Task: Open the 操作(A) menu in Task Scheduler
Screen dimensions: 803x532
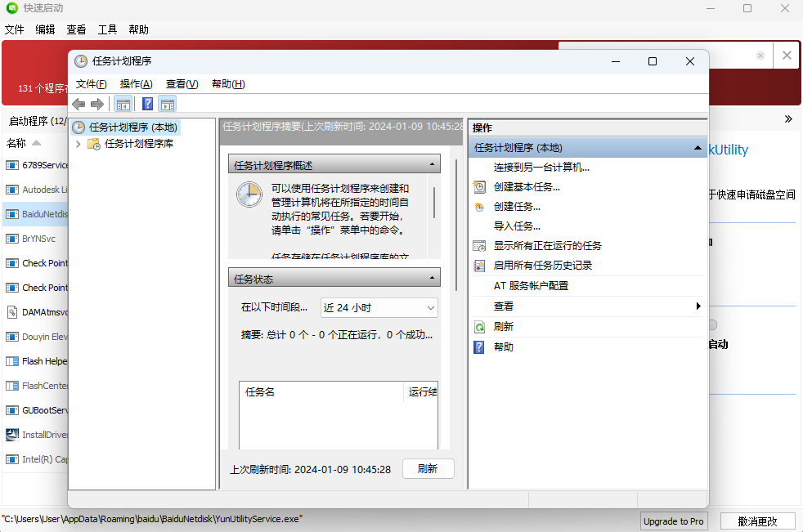Action: point(136,84)
